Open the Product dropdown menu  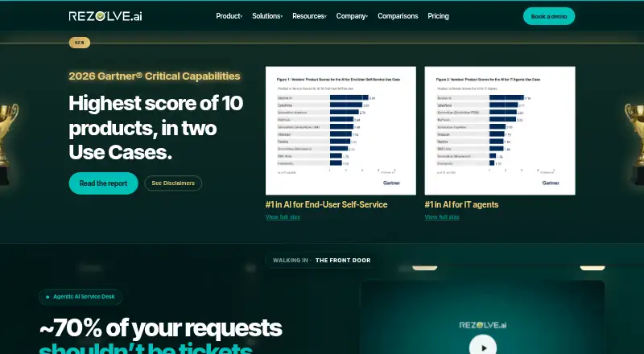pos(229,16)
